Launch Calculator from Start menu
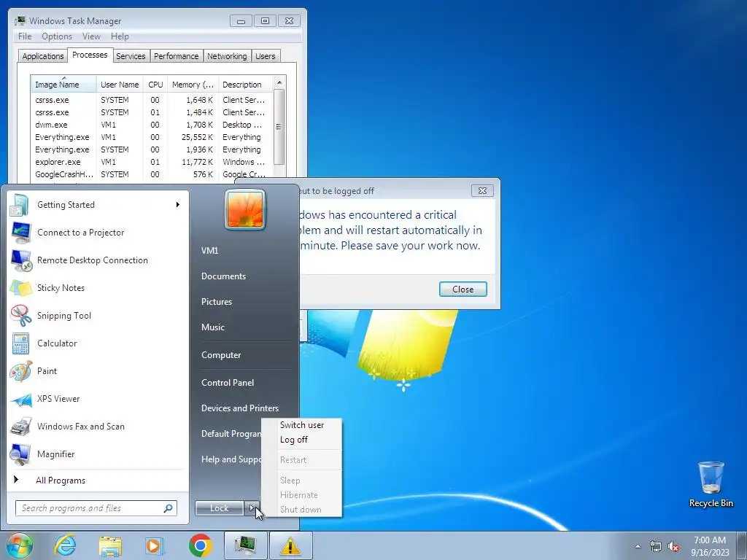The width and height of the screenshot is (747, 560). click(x=98, y=343)
